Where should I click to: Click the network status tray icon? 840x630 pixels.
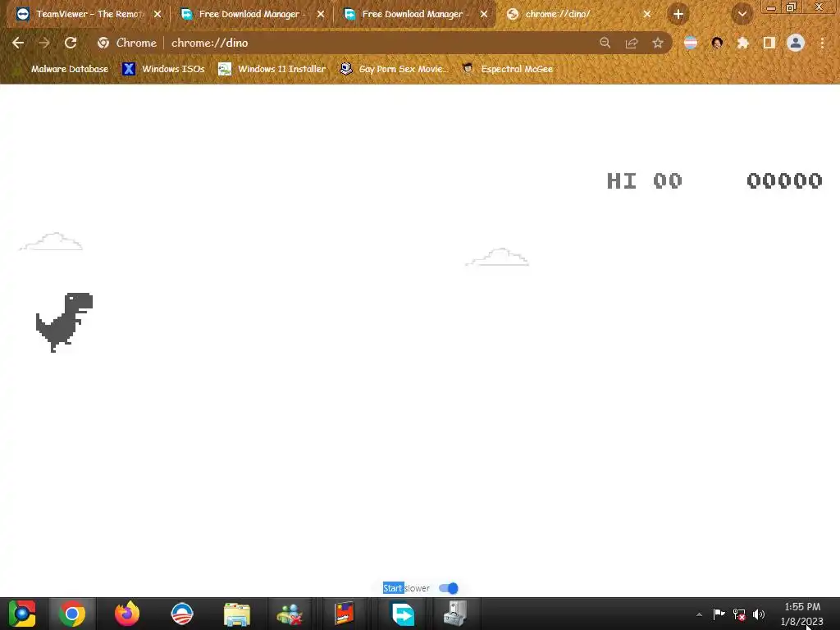coord(739,614)
